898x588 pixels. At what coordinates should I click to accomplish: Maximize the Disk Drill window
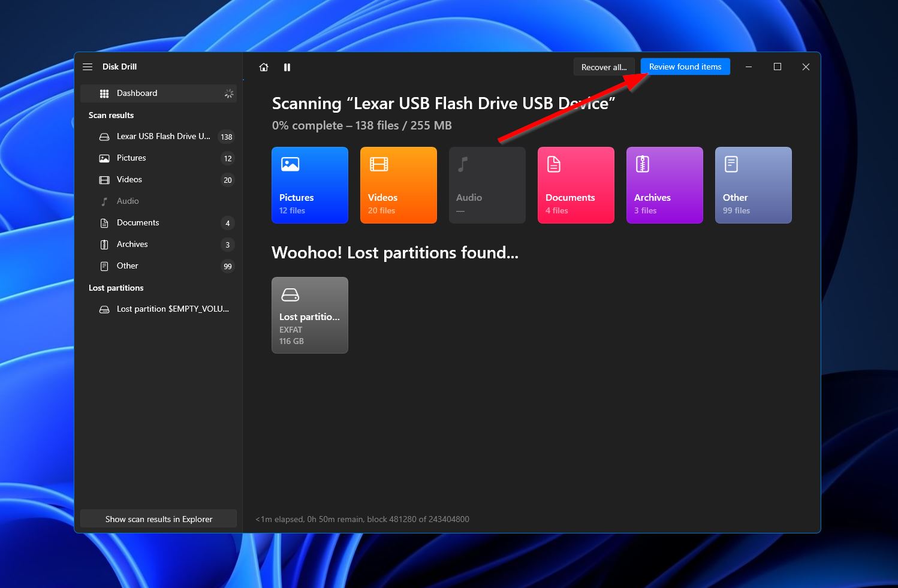pos(778,67)
